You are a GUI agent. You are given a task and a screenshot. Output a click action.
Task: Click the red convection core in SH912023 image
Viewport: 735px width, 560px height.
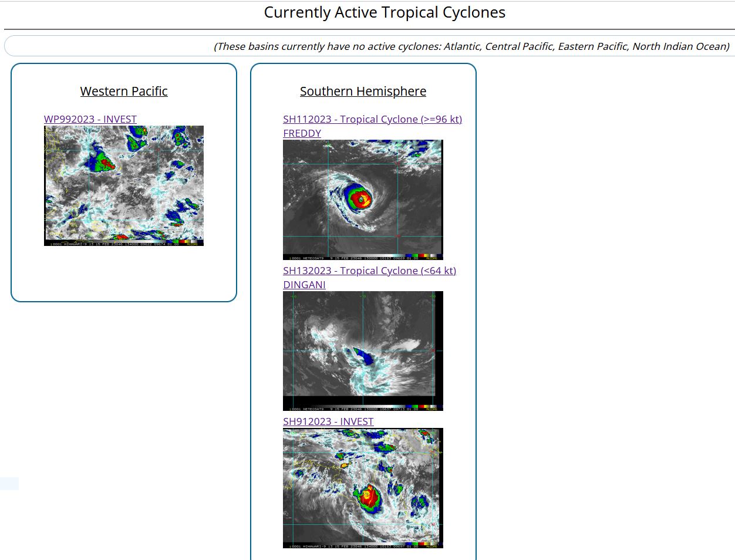coord(369,497)
